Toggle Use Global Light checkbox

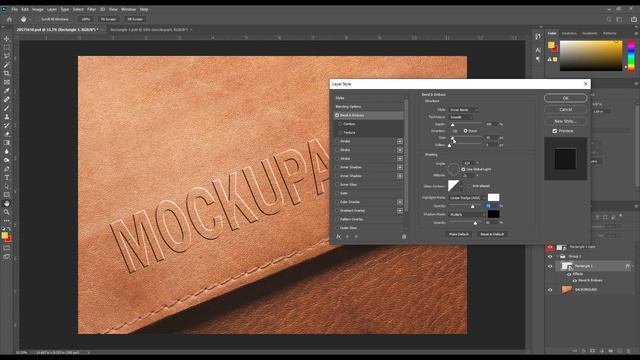coord(463,169)
